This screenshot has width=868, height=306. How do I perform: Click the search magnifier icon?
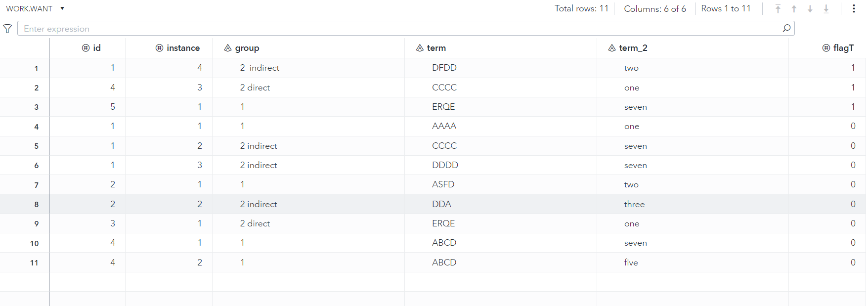786,28
